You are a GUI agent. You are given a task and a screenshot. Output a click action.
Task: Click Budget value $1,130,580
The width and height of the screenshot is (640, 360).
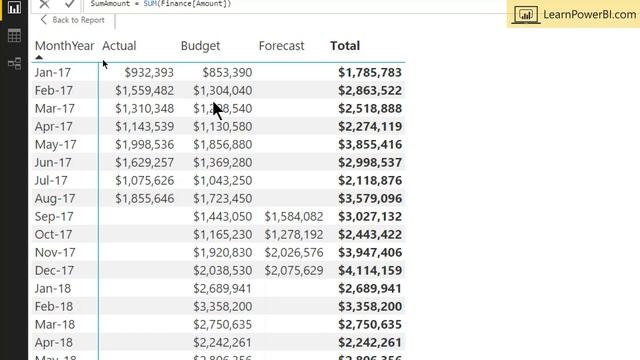coord(223,127)
